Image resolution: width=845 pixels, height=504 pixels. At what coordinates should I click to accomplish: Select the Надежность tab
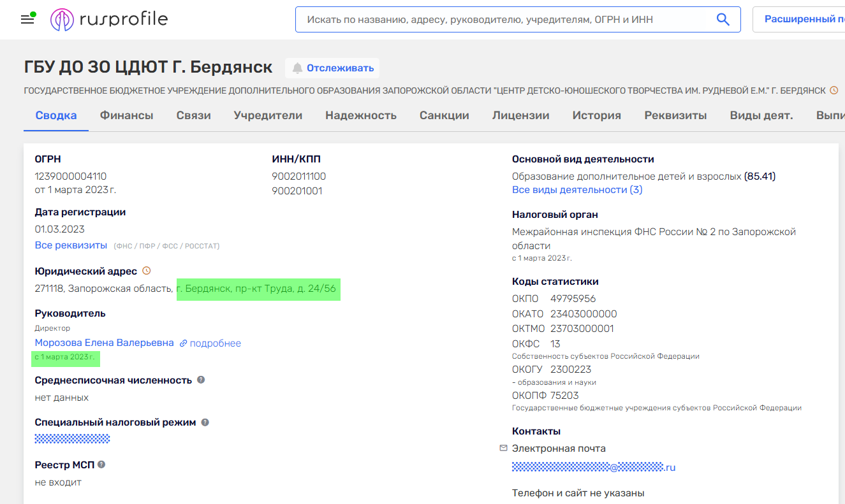[x=360, y=115]
